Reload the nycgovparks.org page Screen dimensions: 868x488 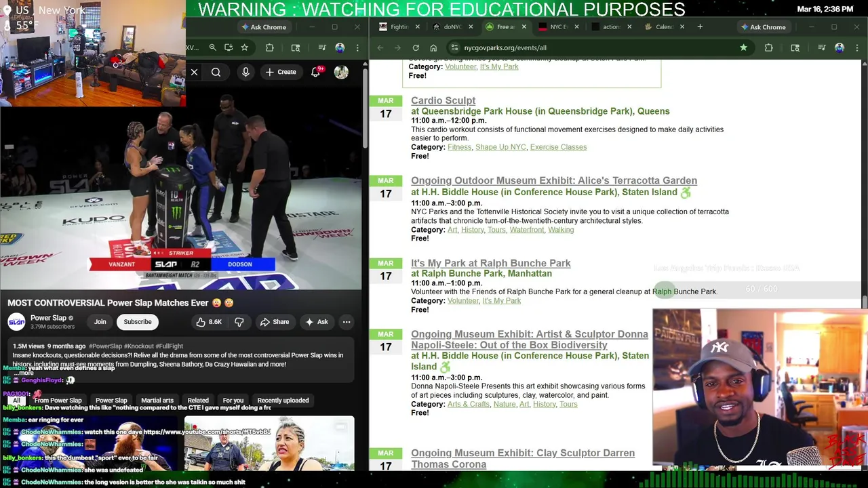tap(416, 47)
